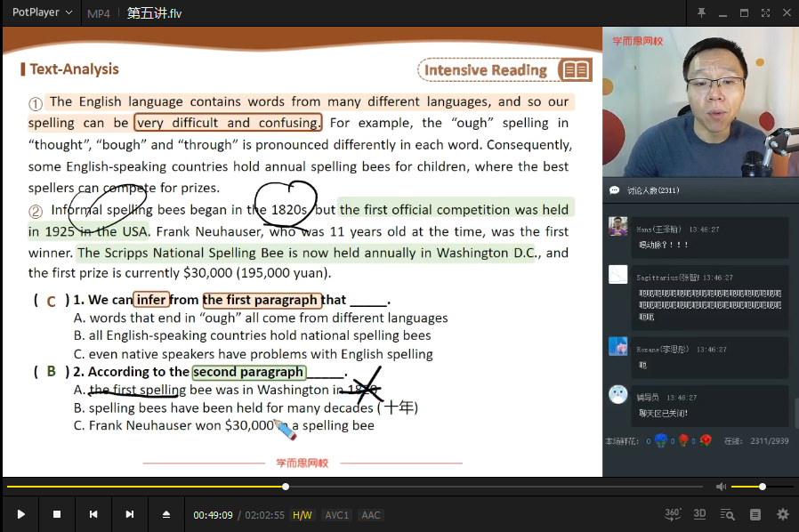This screenshot has height=532, width=799.
Task: Mute the volume speaker icon
Action: 721,487
